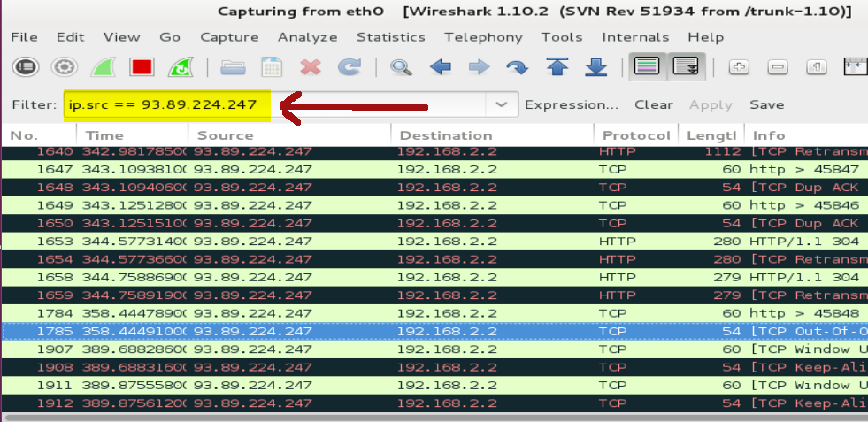Viewport: 868px width, 422px height.
Task: Save the capture file icon
Action: click(x=272, y=67)
